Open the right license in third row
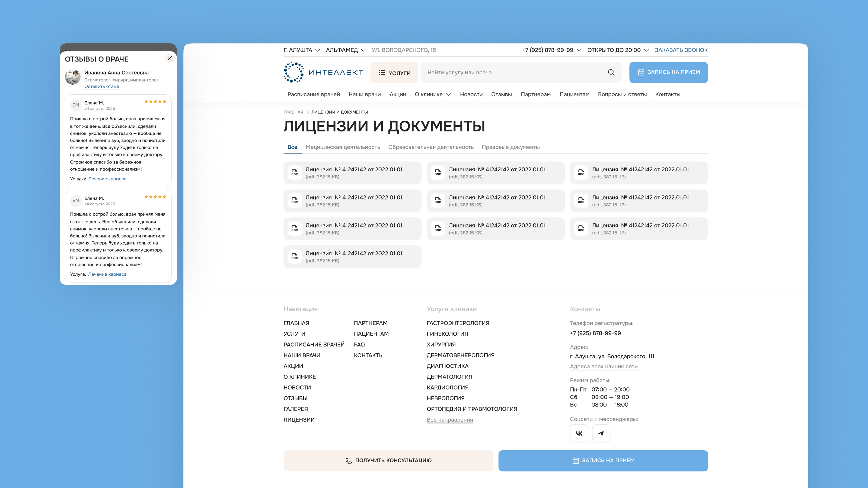The image size is (868, 488). click(x=639, y=229)
